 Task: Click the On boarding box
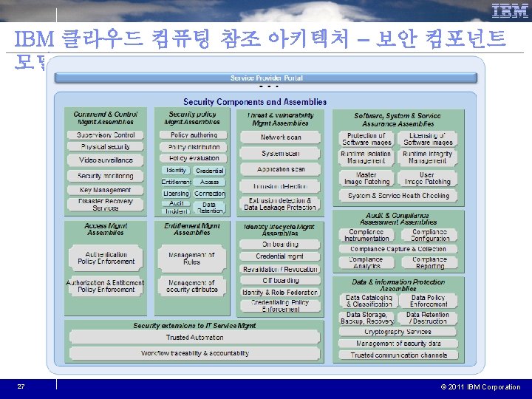pos(280,245)
